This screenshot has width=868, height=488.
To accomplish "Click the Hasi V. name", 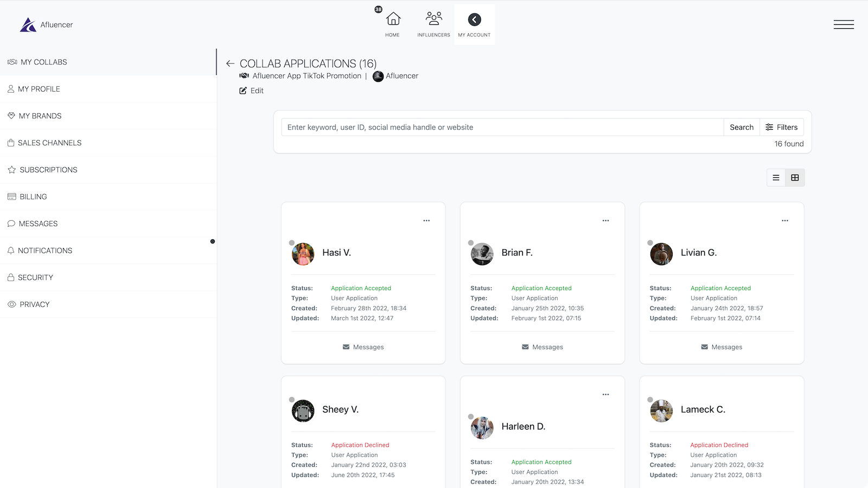I will pos(336,253).
